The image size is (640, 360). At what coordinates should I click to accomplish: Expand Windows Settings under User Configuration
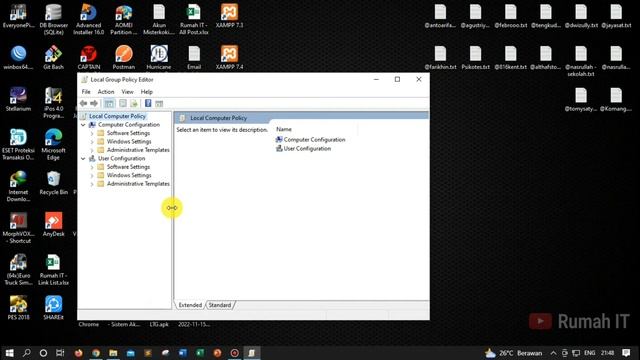[92, 176]
